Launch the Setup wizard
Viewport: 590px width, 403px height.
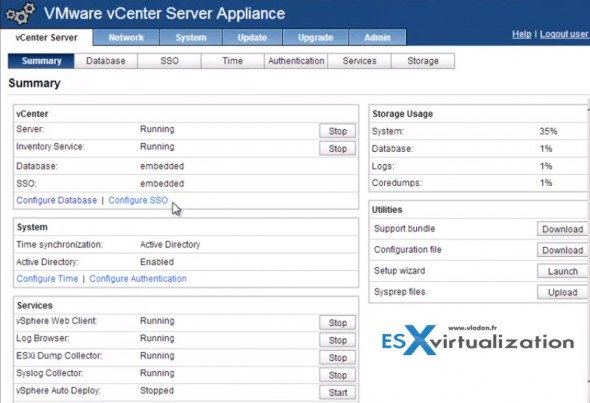tap(562, 271)
